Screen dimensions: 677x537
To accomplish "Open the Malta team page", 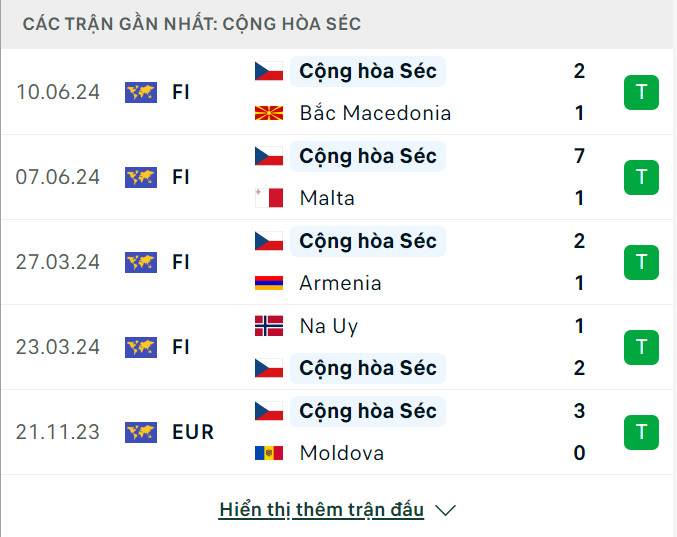I will click(327, 198).
